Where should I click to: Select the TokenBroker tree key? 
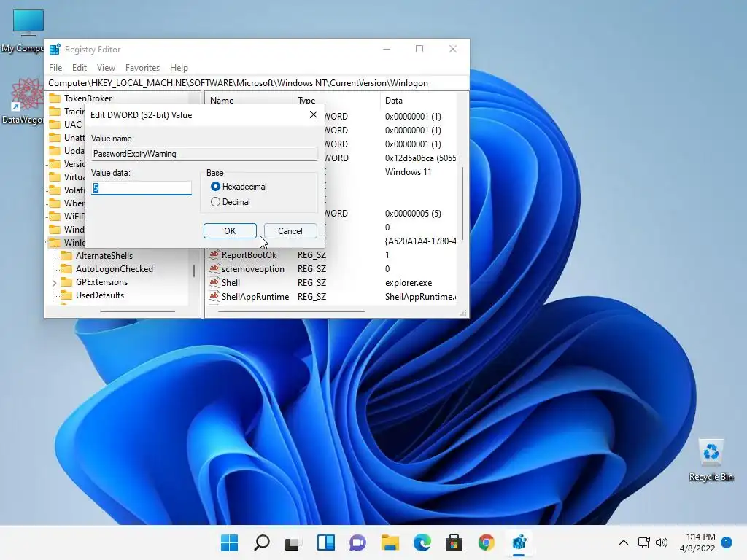click(x=88, y=98)
